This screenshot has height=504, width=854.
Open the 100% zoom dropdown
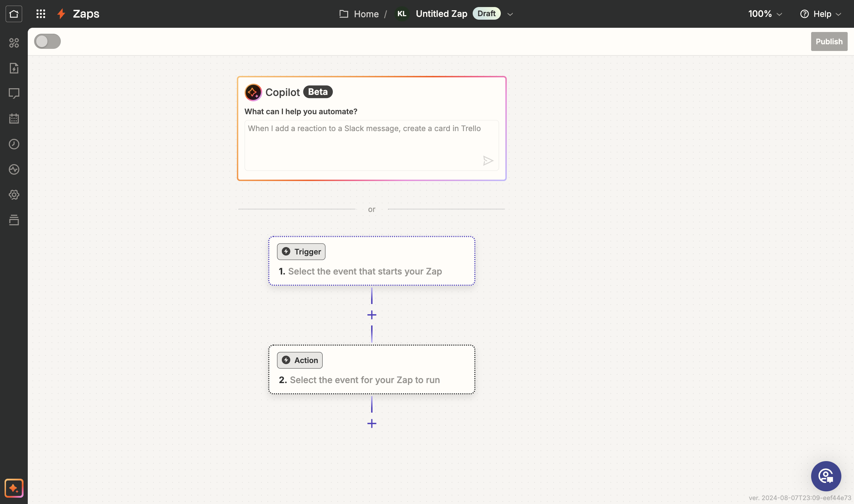(x=765, y=14)
